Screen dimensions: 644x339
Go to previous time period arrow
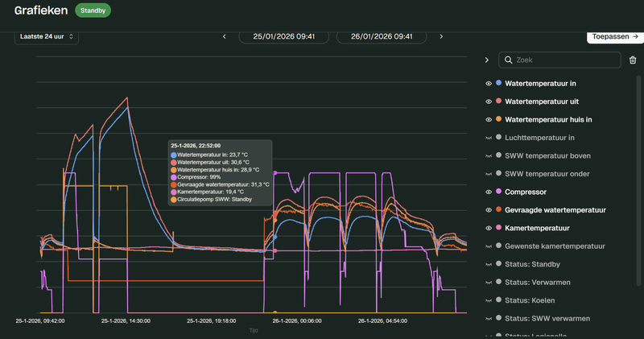pos(225,36)
